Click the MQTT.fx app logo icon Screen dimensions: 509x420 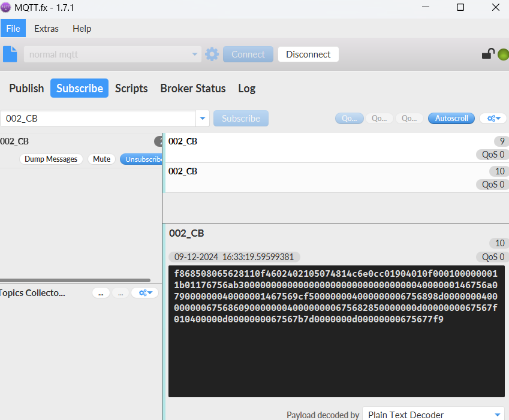pyautogui.click(x=5, y=7)
